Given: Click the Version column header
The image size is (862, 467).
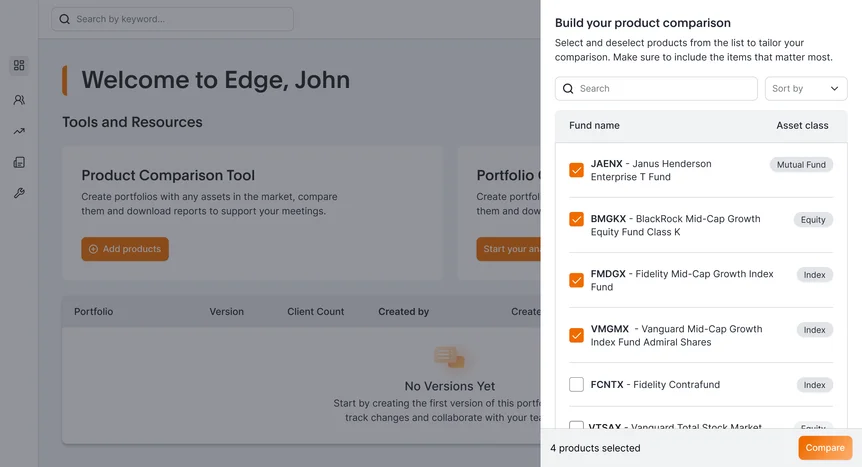Looking at the screenshot, I should pos(226,311).
